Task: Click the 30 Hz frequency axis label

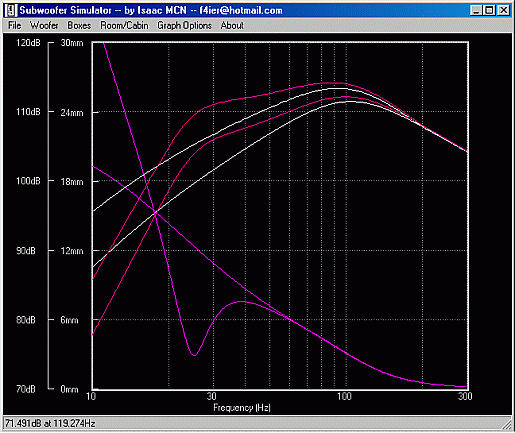Action: point(211,396)
